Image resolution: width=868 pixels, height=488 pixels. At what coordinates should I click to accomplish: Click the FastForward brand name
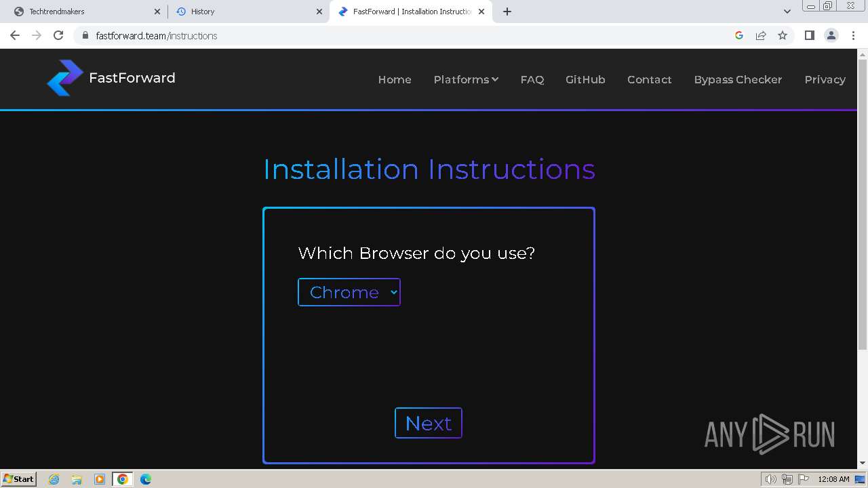click(x=132, y=78)
